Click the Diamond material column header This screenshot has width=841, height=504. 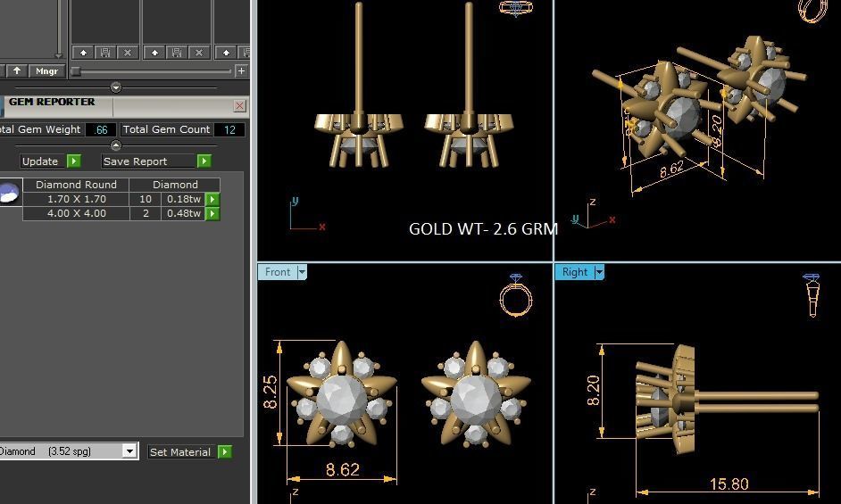tap(175, 185)
